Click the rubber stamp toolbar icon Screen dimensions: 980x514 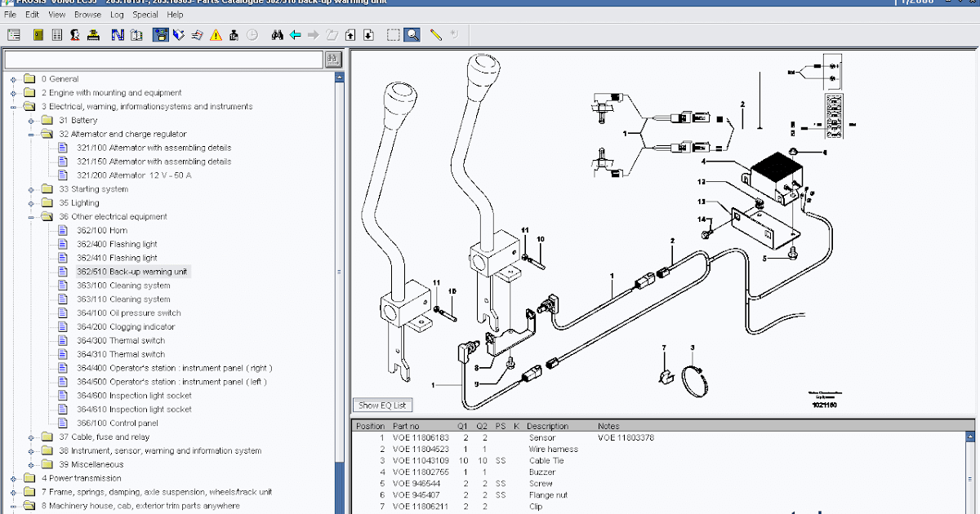point(234,35)
